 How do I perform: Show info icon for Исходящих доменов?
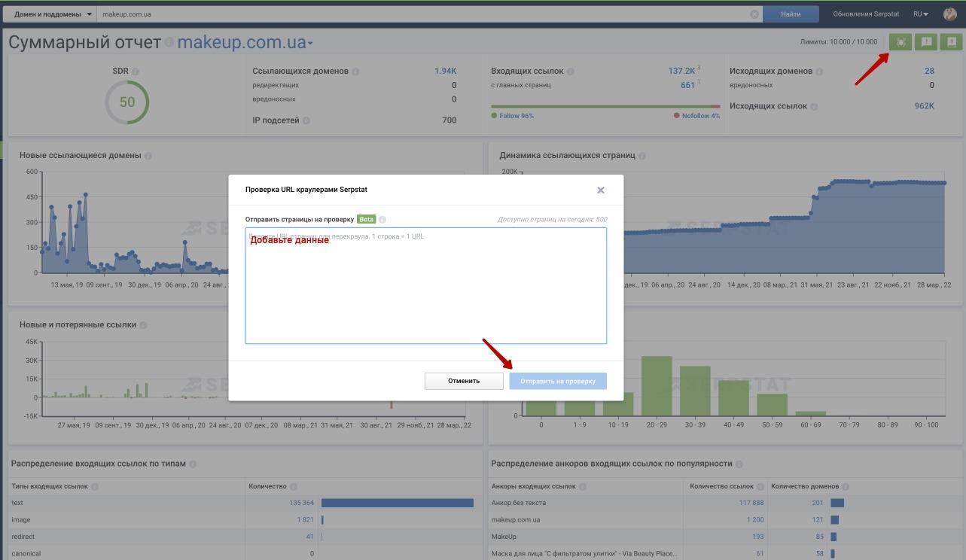click(x=820, y=72)
